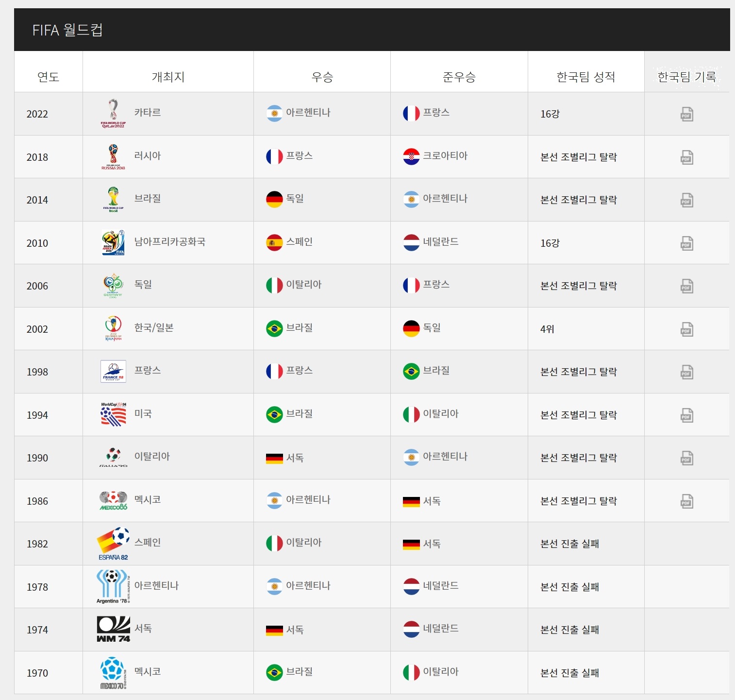Screen dimensions: 735x700
Task: Open the 1994 Korea team record PDF
Action: (686, 415)
